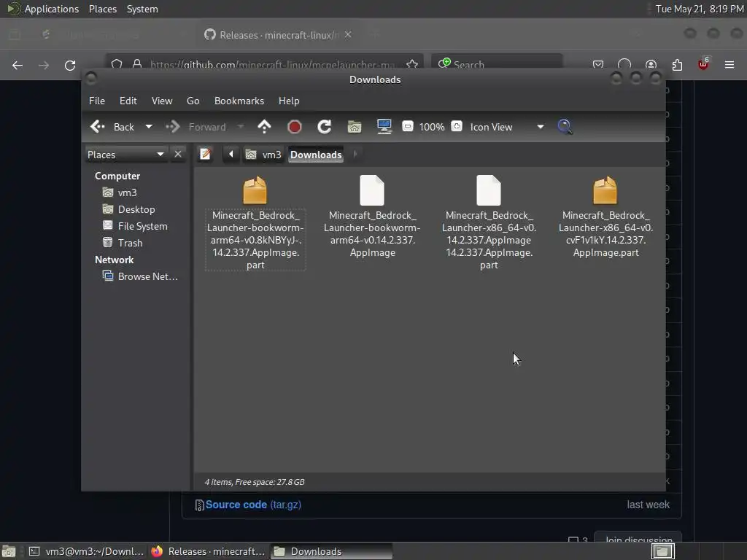Select the x86_64 cvF1v1kY AppImage.part package file
This screenshot has height=560, width=747.
pyautogui.click(x=605, y=216)
